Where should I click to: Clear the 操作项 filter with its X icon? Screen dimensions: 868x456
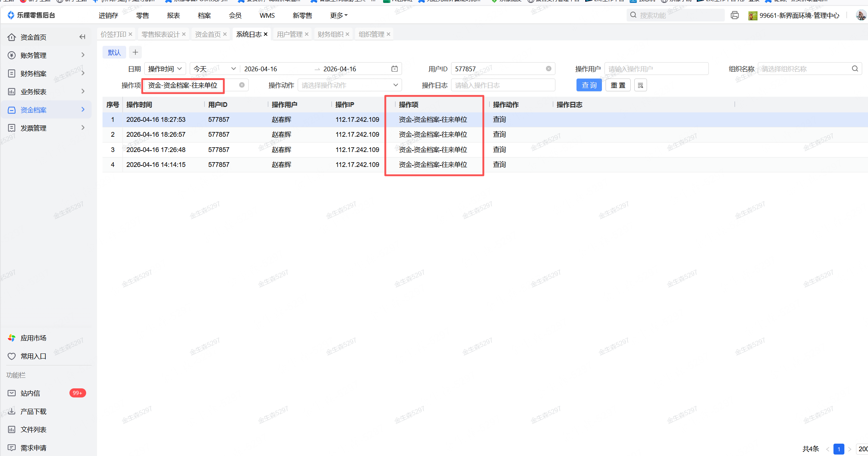[x=242, y=85]
